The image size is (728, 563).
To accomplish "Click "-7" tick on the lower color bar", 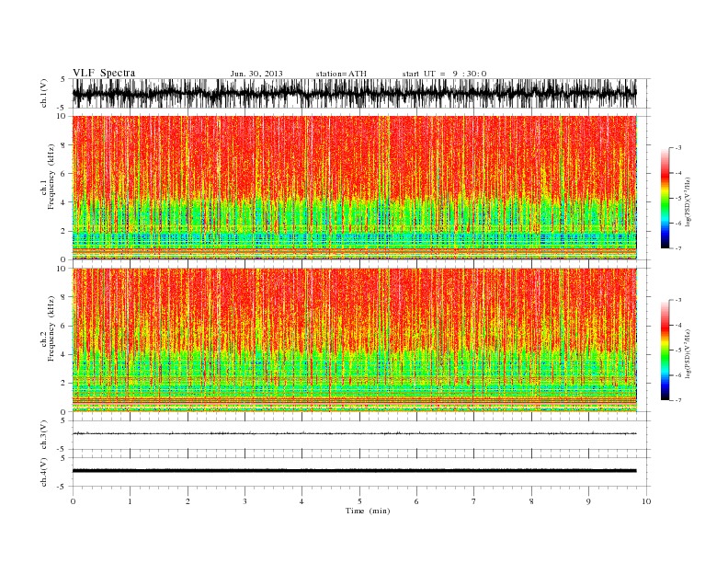I will (678, 400).
